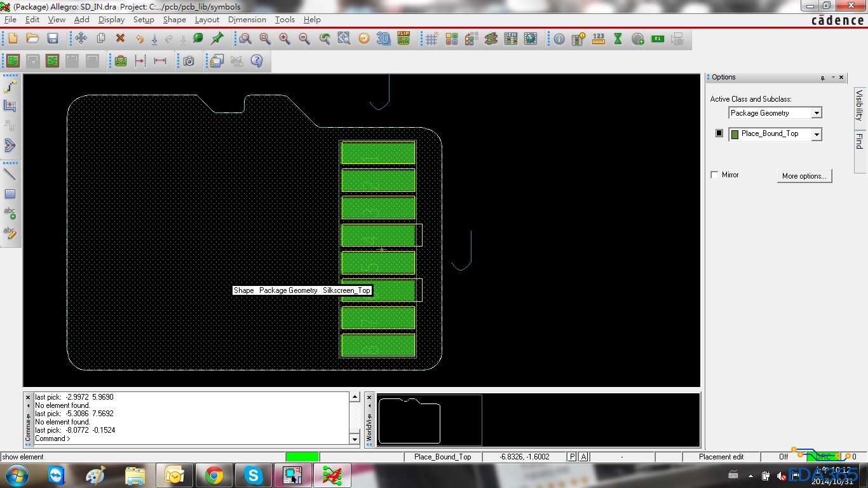Open the File menu
The width and height of the screenshot is (868, 488).
[10, 20]
